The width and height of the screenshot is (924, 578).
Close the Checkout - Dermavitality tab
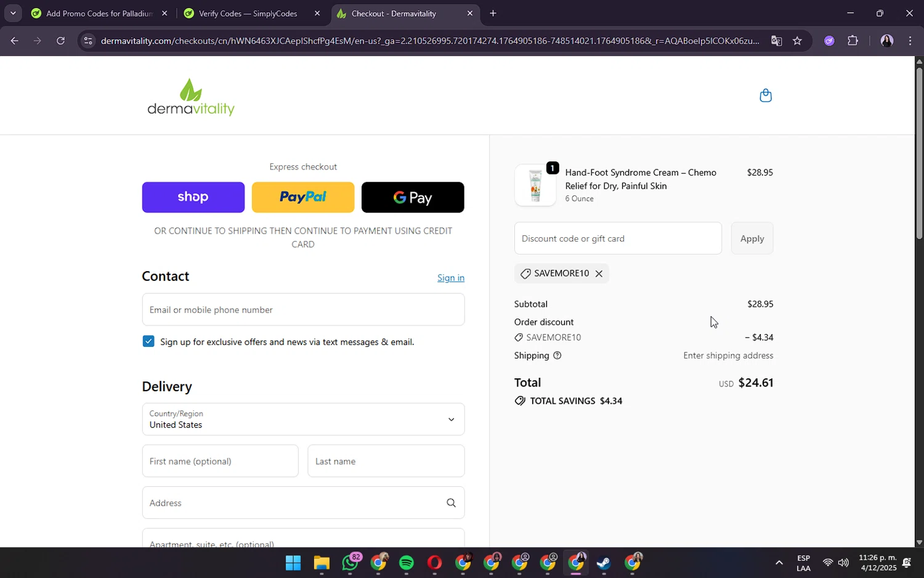470,13
